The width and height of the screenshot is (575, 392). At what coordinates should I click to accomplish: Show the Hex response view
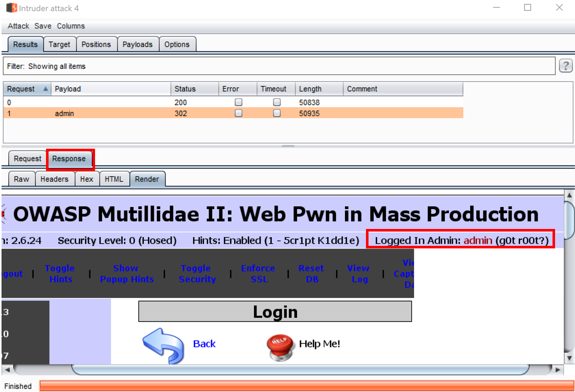coord(87,179)
